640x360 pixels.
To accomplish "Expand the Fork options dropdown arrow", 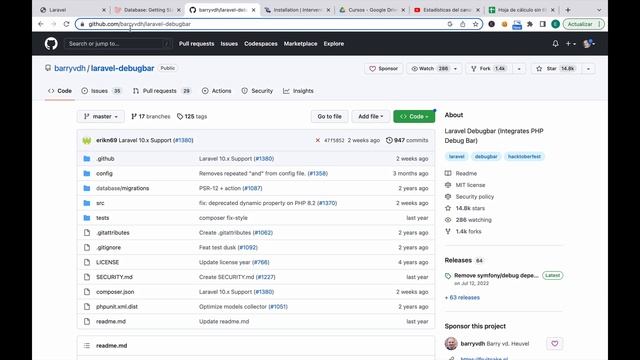I will tap(519, 69).
